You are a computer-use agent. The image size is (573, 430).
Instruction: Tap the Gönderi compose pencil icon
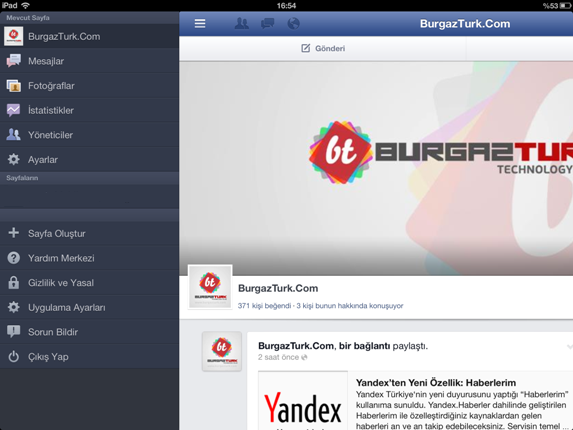click(x=306, y=48)
